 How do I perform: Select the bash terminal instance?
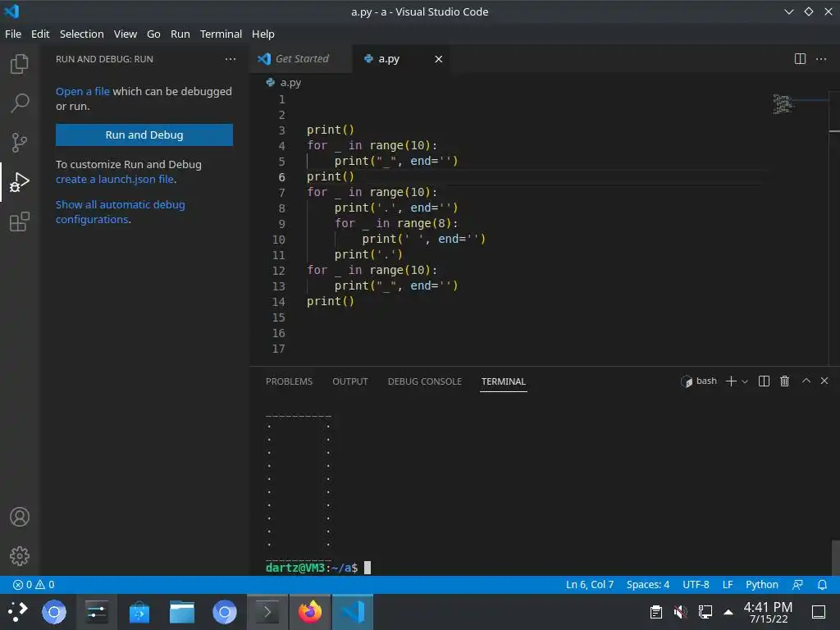point(699,381)
